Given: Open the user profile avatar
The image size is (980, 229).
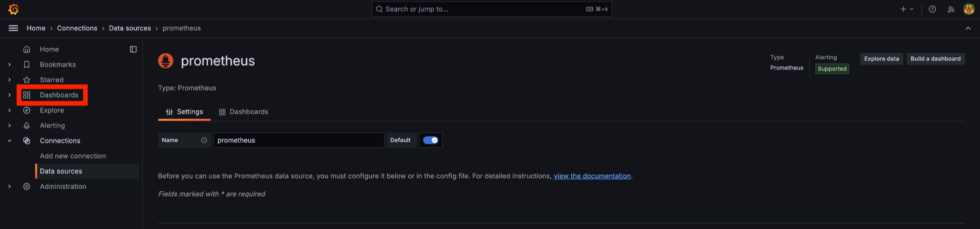Looking at the screenshot, I should [x=969, y=9].
